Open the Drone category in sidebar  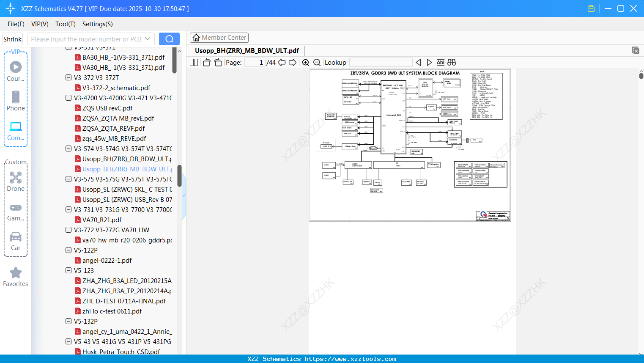point(16,181)
